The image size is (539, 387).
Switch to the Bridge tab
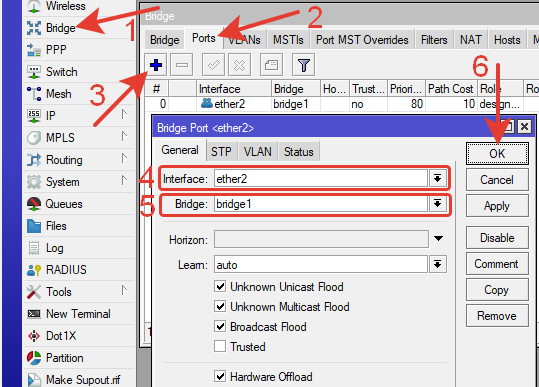pyautogui.click(x=165, y=40)
